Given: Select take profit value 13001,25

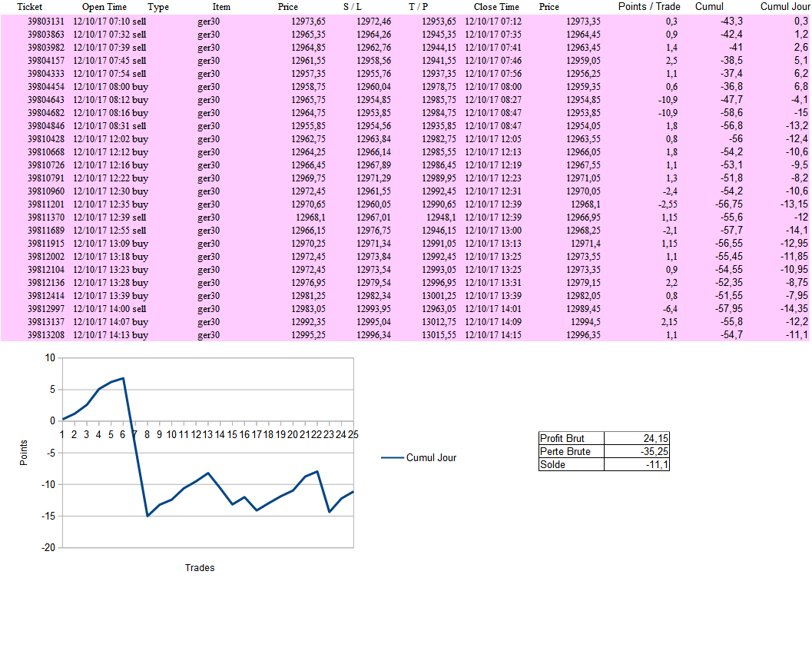Looking at the screenshot, I should pos(439,295).
